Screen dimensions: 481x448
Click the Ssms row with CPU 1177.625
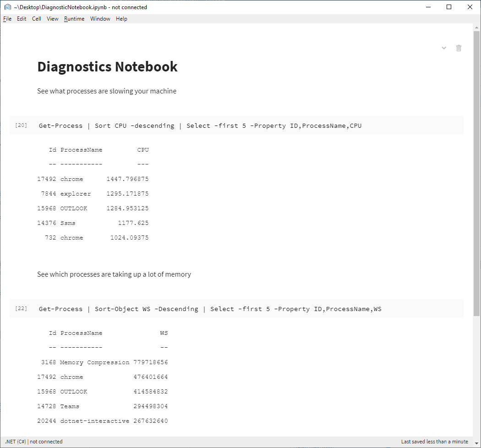click(93, 223)
